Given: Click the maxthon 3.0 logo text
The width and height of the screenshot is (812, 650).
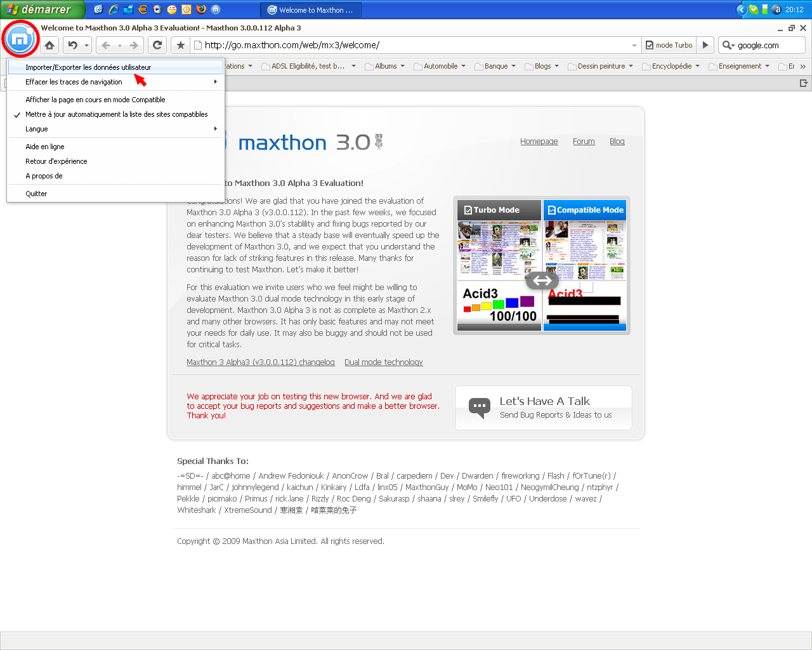Looking at the screenshot, I should [311, 142].
